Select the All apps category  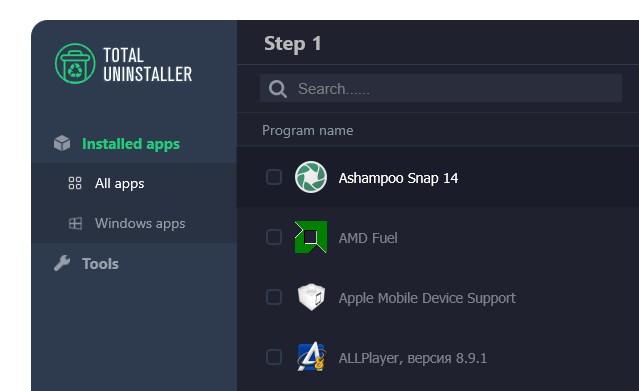click(119, 183)
